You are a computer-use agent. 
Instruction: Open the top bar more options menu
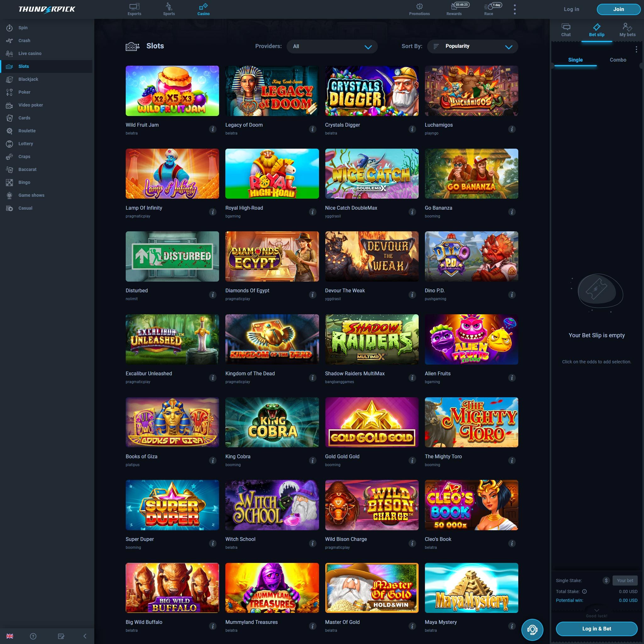tap(515, 9)
